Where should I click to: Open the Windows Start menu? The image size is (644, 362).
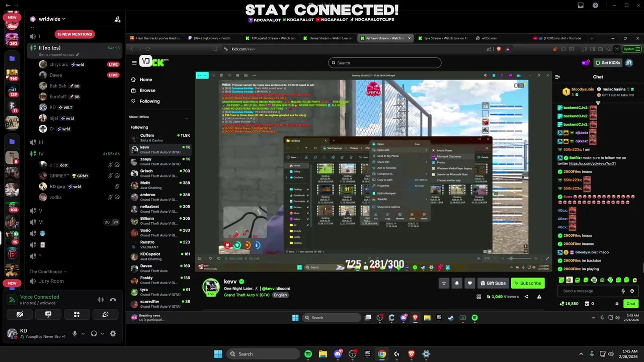(218, 354)
